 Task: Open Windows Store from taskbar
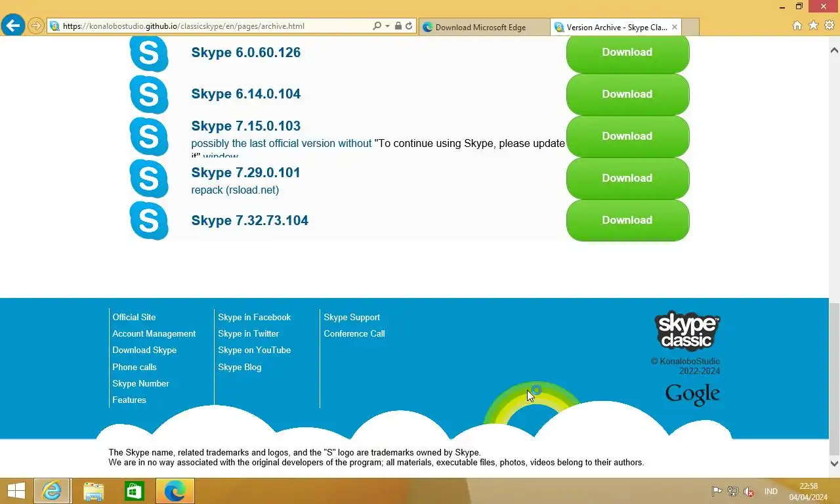pos(134,491)
